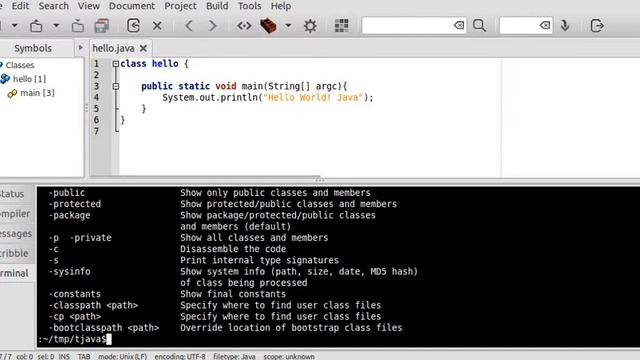Click 'scope: unknown' in status bar
Viewport: 640px width, 360px height.
[x=289, y=356]
